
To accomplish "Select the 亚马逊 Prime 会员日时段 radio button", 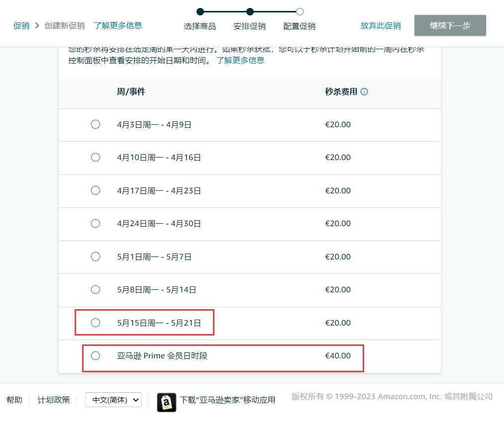I will [x=96, y=355].
